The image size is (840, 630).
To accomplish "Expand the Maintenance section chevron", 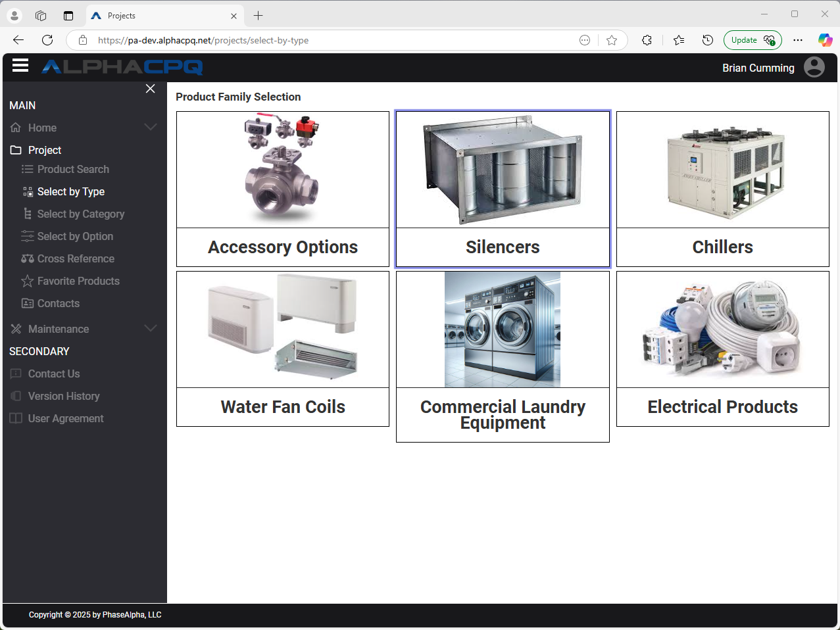I will point(151,328).
